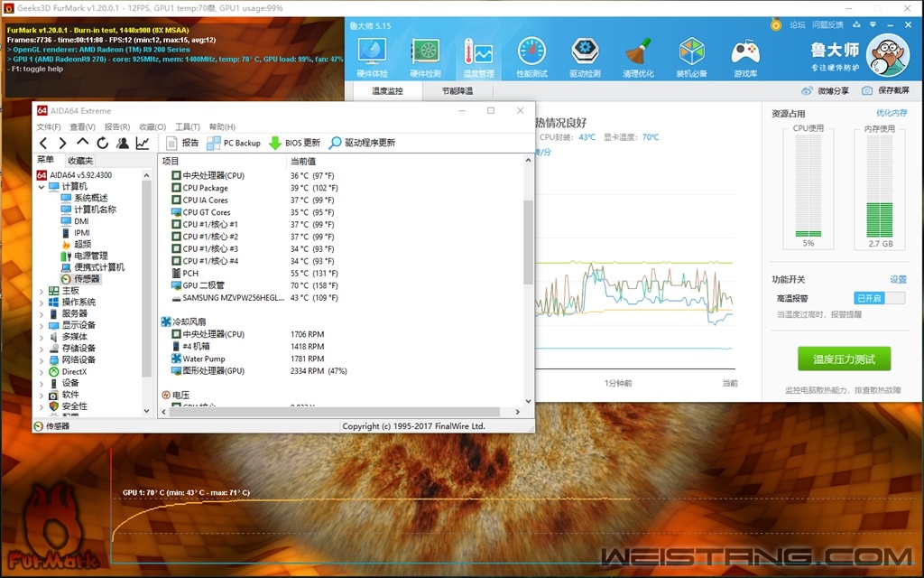Image resolution: width=924 pixels, height=578 pixels.
Task: Go up one level in AIDA64
Action: 82,143
